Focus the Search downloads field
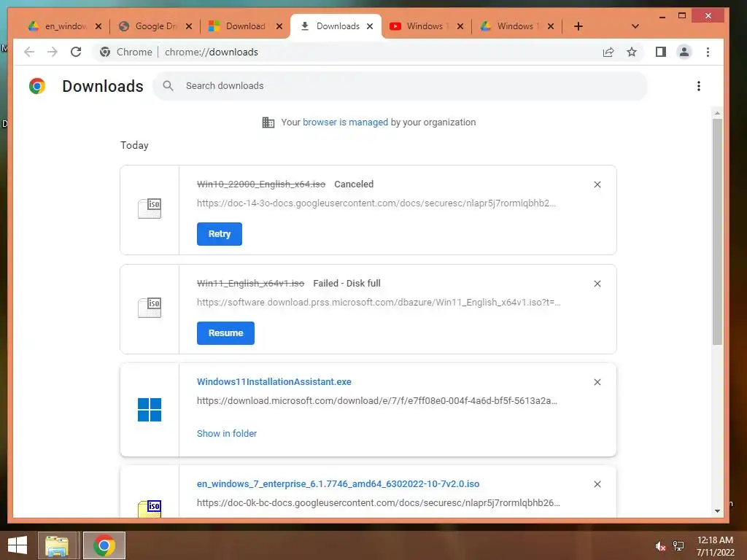Image resolution: width=747 pixels, height=560 pixels. click(400, 86)
